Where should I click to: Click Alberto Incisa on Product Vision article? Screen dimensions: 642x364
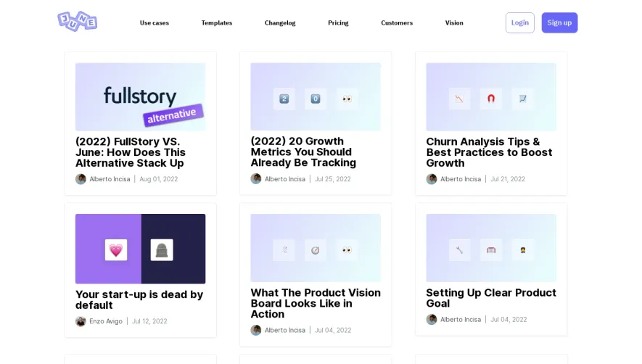(x=285, y=330)
